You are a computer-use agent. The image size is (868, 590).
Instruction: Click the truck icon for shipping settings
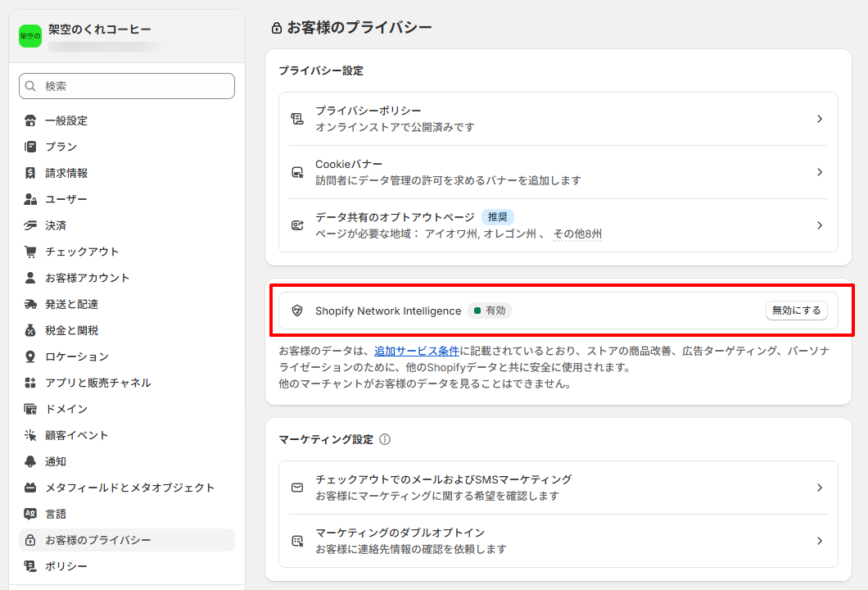tap(30, 304)
